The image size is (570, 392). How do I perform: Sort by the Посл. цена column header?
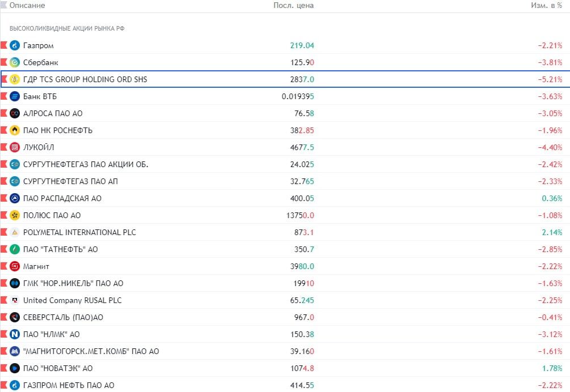tap(293, 6)
